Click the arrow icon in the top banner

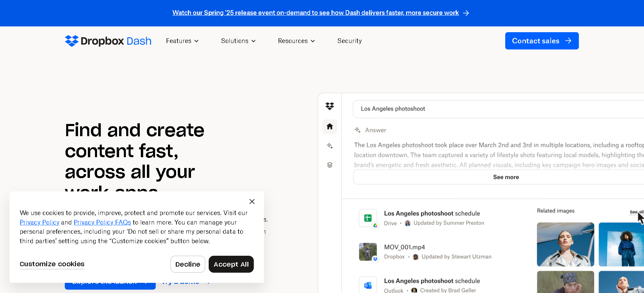pyautogui.click(x=466, y=13)
